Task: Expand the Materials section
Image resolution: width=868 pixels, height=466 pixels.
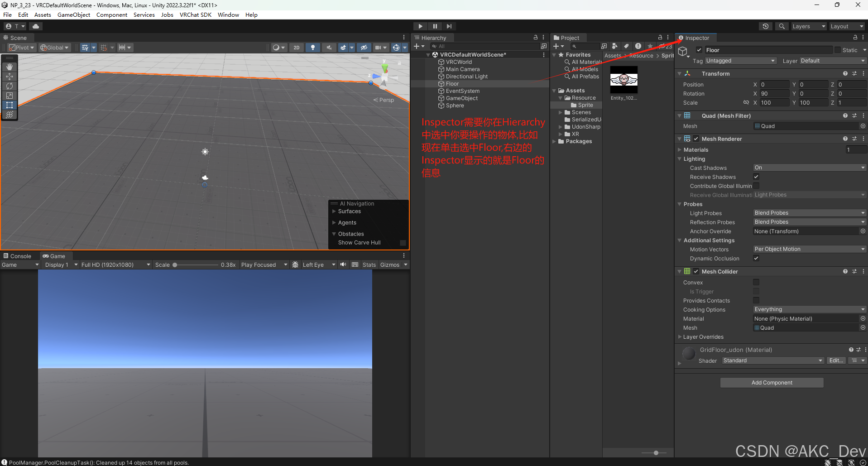Action: click(x=680, y=149)
